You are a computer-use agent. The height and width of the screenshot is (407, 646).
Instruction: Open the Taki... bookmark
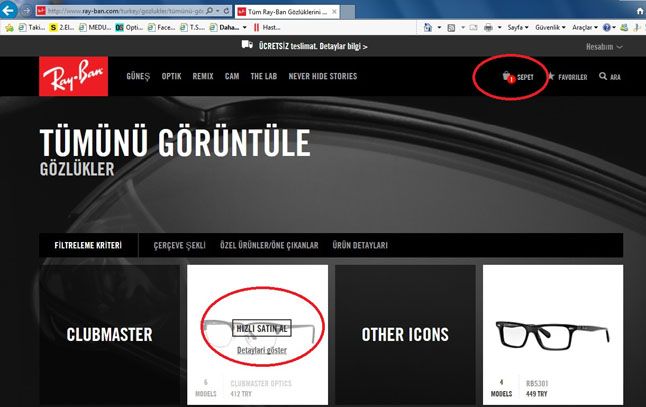(x=32, y=28)
